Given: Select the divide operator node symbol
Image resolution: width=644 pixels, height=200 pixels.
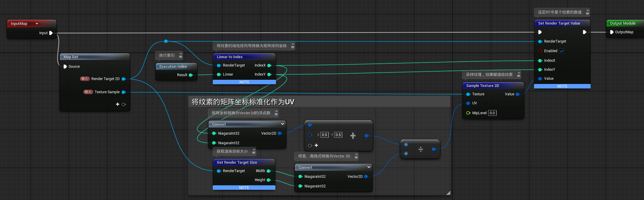Looking at the screenshot, I should pyautogui.click(x=420, y=149).
